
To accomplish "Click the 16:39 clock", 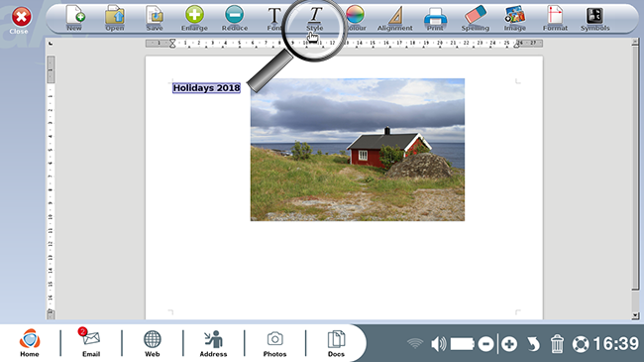I will pos(616,344).
